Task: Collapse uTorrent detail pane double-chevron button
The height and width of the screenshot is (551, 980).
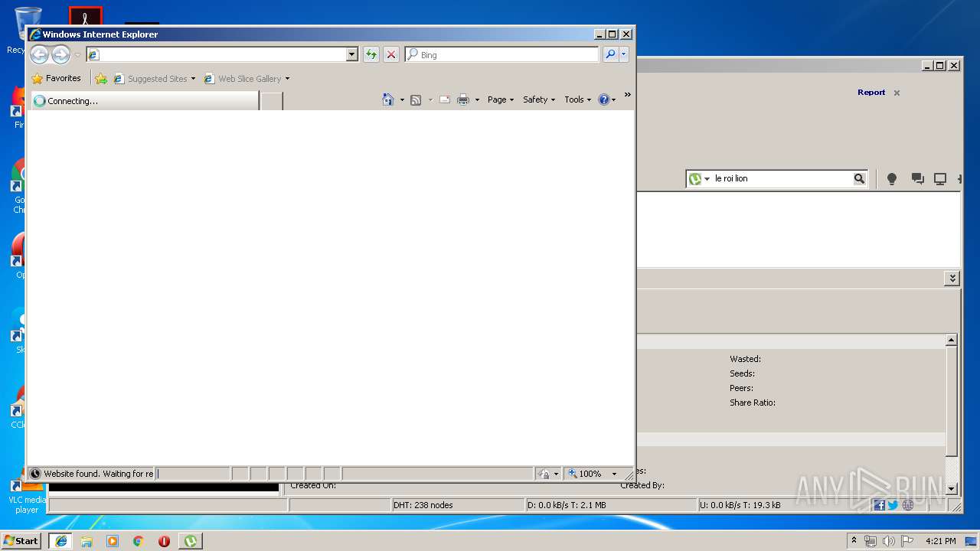Action: click(x=952, y=279)
